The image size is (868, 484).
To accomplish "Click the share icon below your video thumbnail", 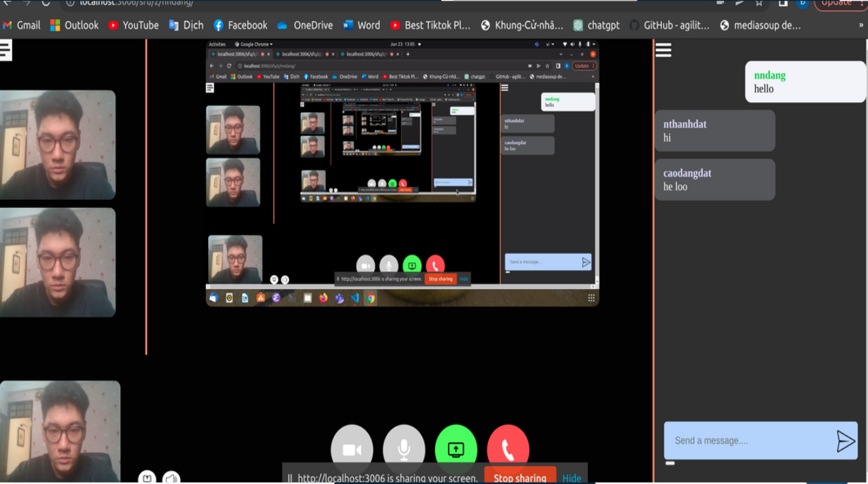I will (x=148, y=477).
